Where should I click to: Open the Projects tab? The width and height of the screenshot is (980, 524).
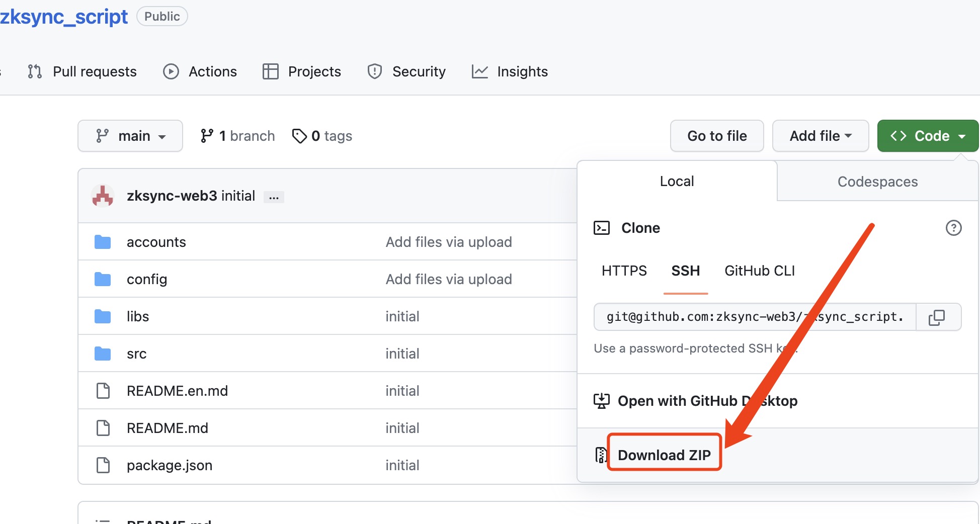(x=302, y=71)
